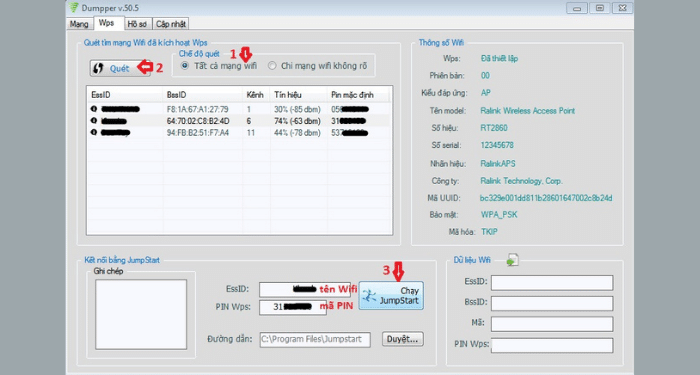
Task: Click the Đường dẫn path field
Action: [x=315, y=339]
